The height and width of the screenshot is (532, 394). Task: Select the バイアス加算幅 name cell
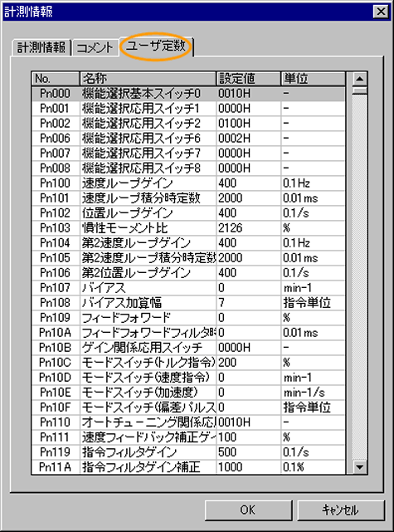point(148,303)
